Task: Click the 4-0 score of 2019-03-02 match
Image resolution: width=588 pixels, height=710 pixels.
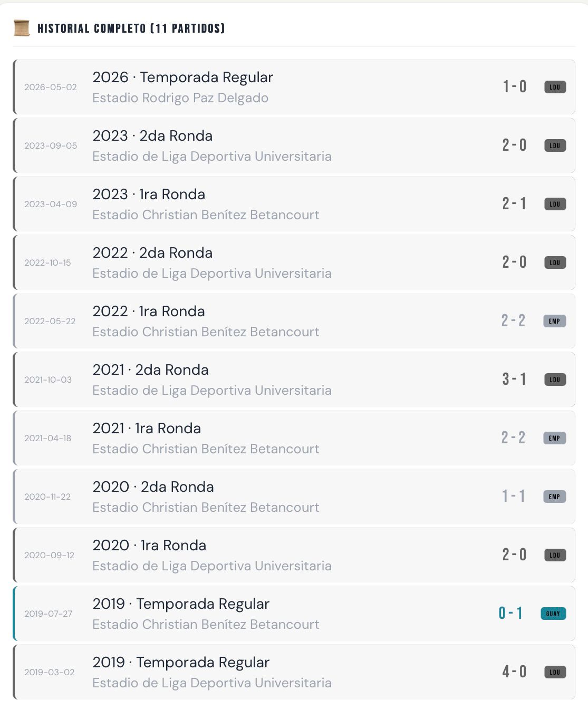Action: point(514,672)
